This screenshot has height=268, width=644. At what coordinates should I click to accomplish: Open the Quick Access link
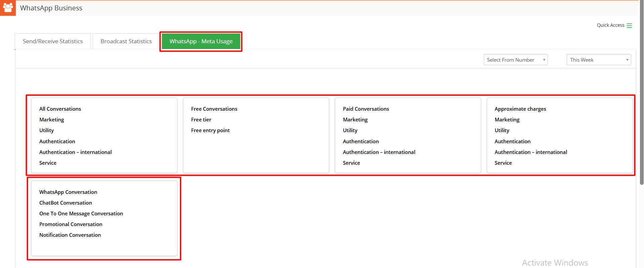pos(610,25)
